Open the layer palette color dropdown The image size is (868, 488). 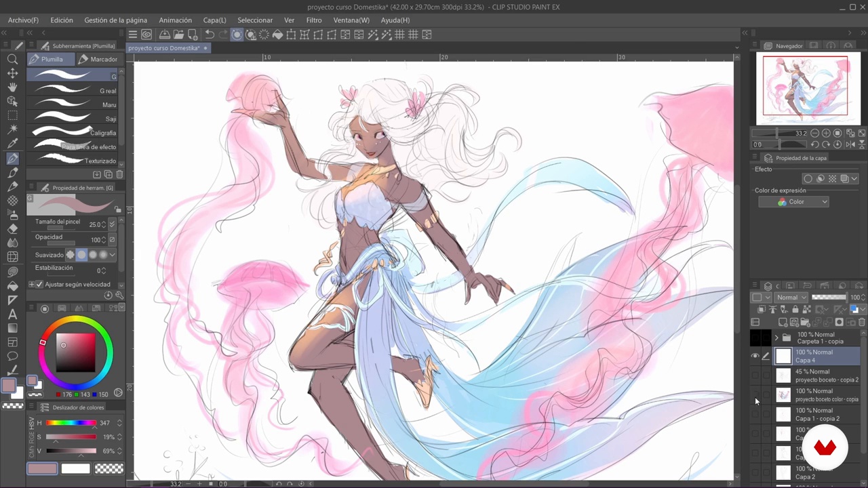760,298
